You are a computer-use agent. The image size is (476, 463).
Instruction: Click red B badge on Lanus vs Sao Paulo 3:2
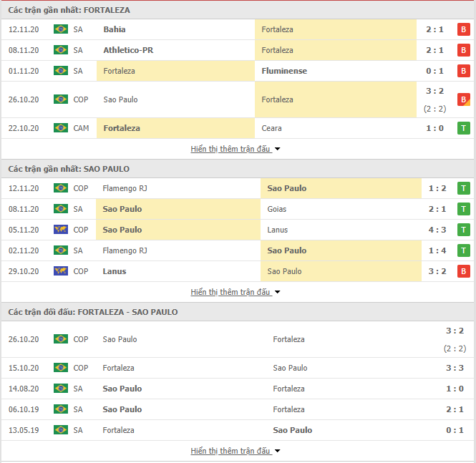[464, 271]
